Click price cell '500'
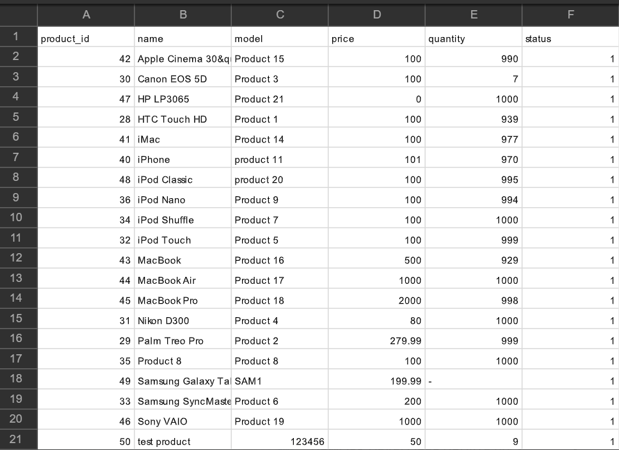This screenshot has height=450, width=619. coord(377,258)
